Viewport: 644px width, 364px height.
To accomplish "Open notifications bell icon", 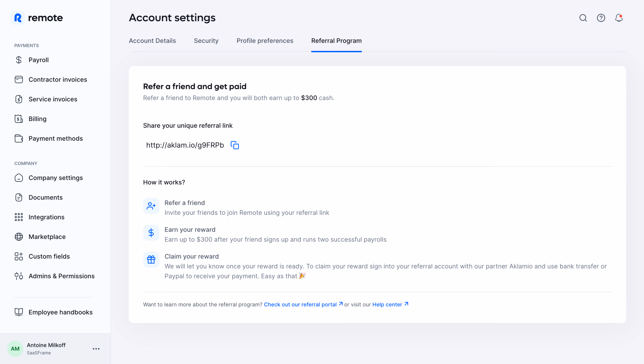I will pos(619,18).
